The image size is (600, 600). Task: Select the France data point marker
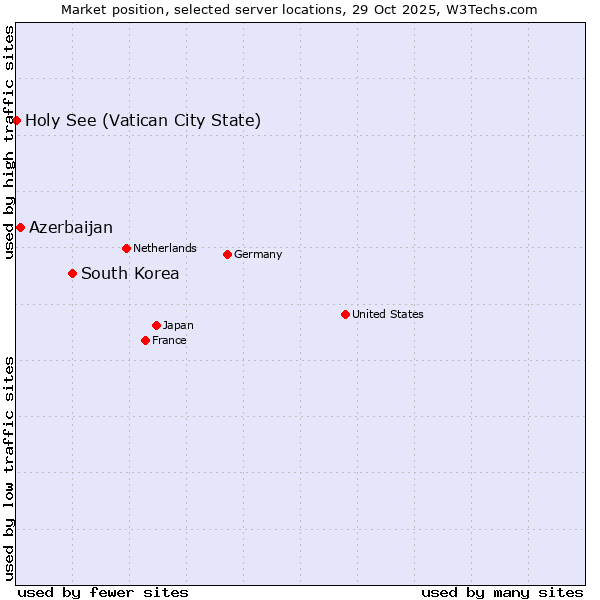[145, 340]
